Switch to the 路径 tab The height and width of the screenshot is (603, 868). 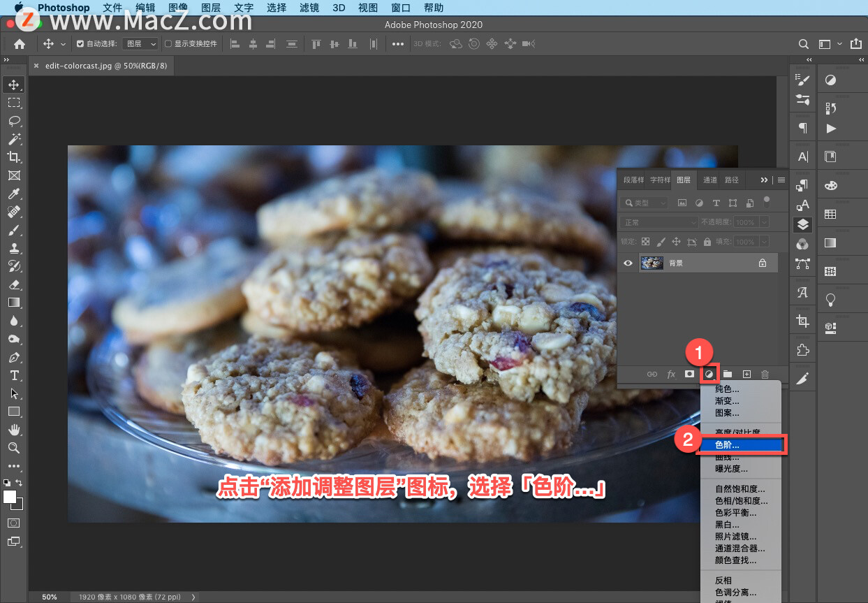[x=731, y=180]
